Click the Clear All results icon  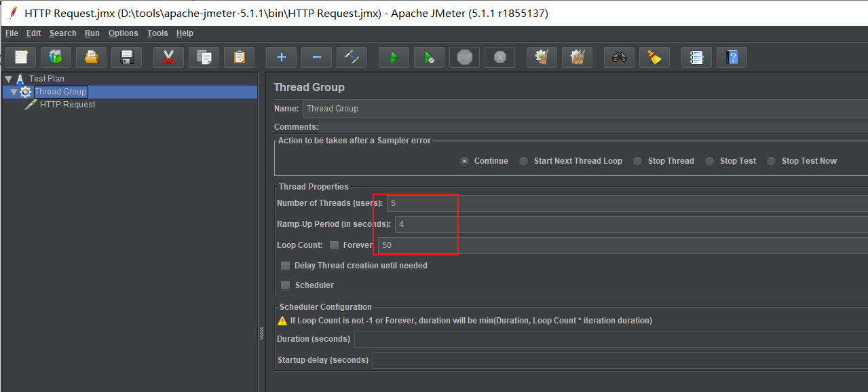coord(577,57)
